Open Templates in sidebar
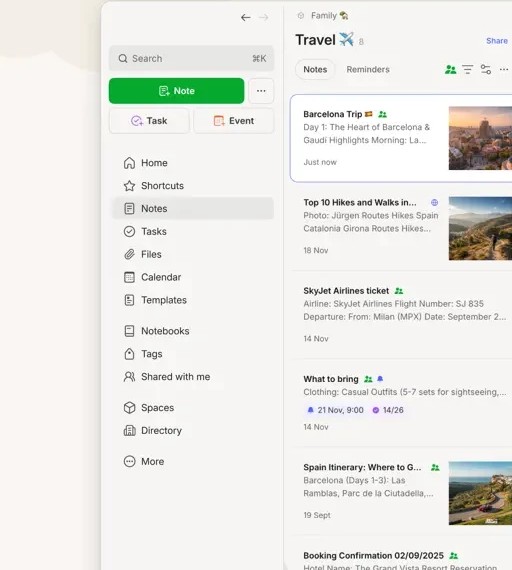The image size is (512, 570). [x=193, y=300]
